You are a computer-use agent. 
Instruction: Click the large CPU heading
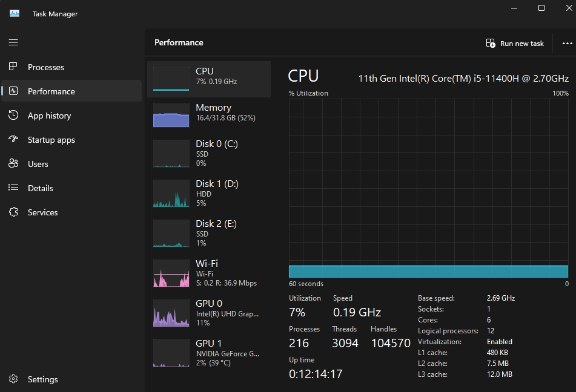(x=303, y=76)
